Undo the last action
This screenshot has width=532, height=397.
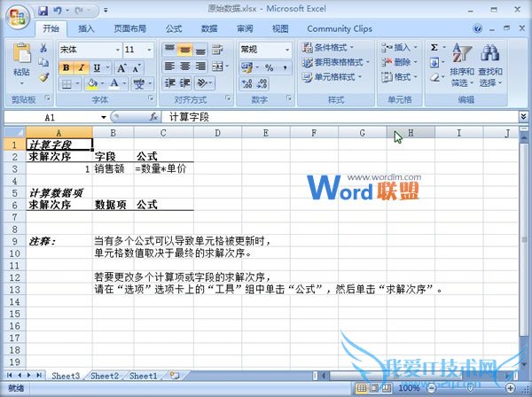click(58, 11)
